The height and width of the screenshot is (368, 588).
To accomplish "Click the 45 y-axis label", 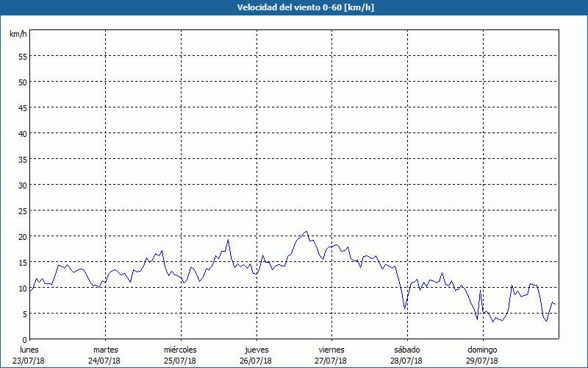I will click(x=23, y=107).
